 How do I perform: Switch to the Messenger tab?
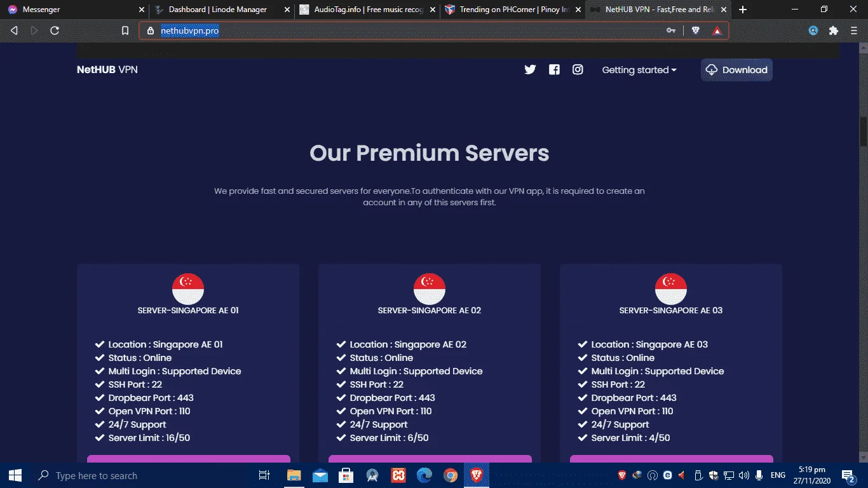[x=75, y=10]
